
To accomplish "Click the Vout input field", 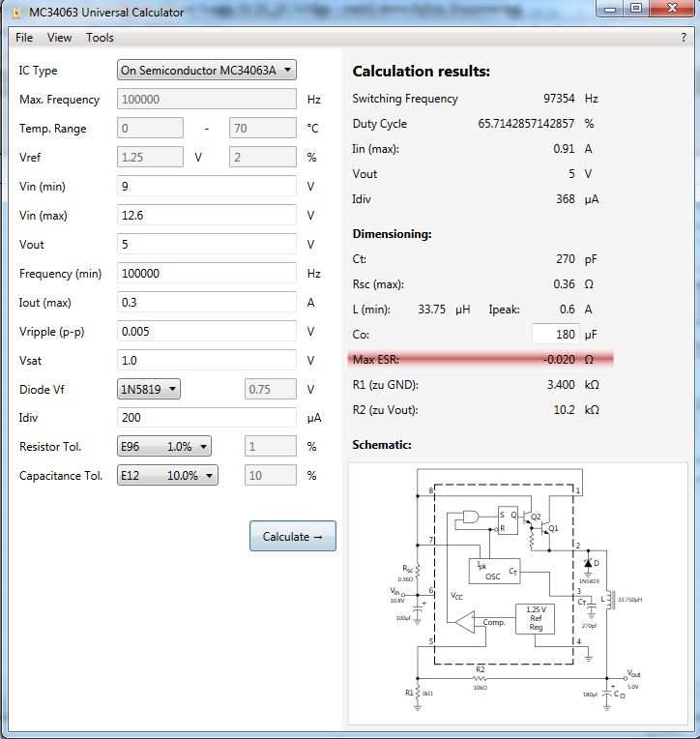I will (x=207, y=244).
